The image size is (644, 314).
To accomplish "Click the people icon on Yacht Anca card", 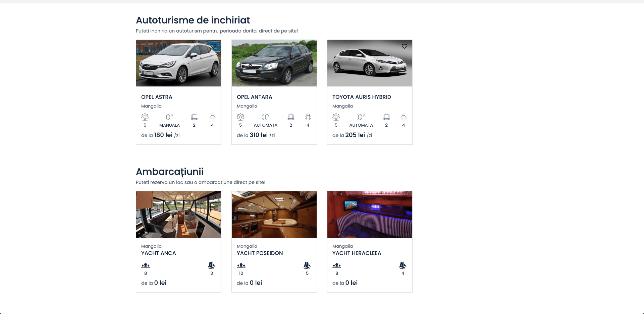I will 146,265.
